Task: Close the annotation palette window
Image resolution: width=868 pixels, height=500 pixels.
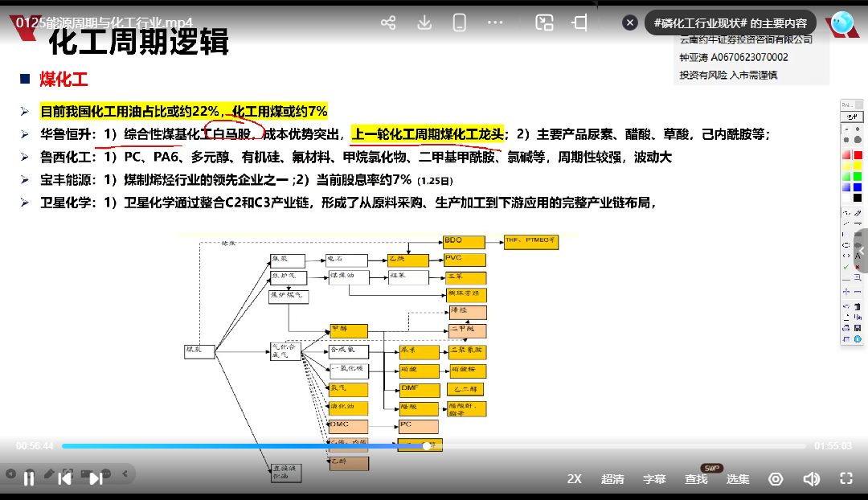Action: coord(859,105)
